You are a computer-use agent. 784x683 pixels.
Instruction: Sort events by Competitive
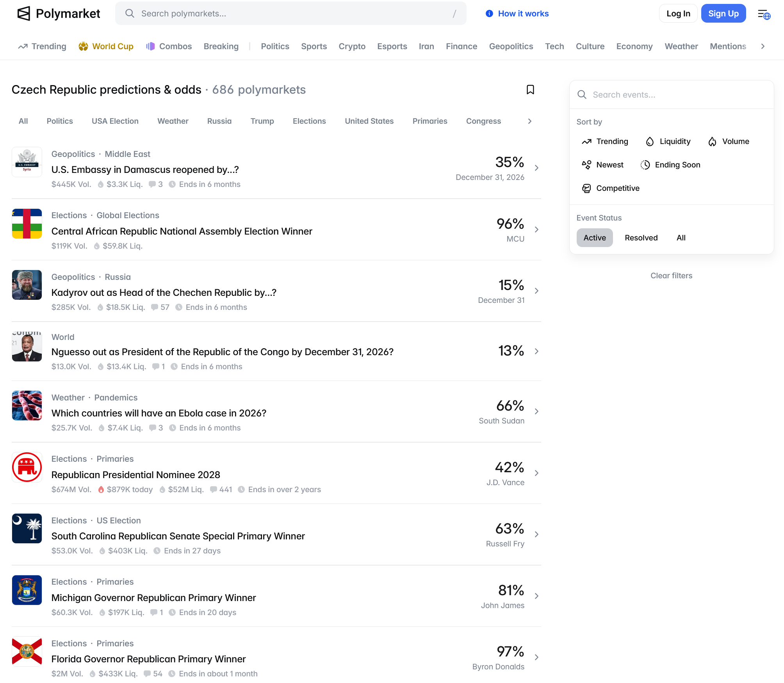tap(611, 189)
